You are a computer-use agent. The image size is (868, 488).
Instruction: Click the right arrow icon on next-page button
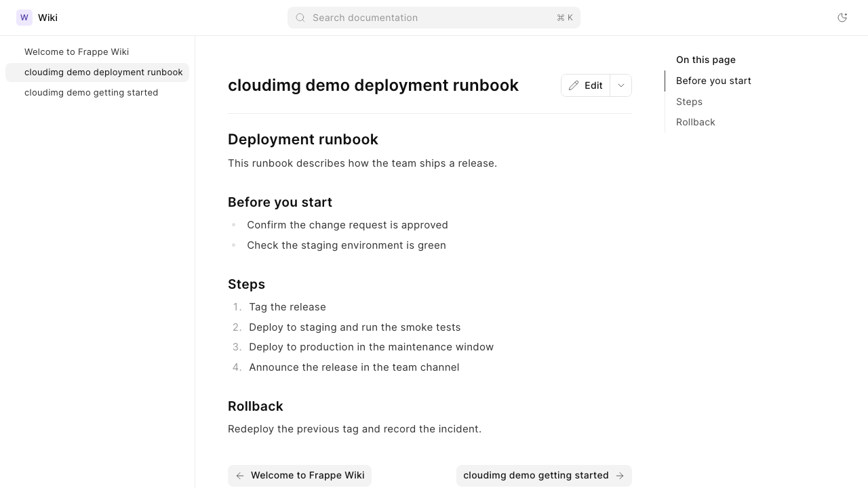[620, 476]
